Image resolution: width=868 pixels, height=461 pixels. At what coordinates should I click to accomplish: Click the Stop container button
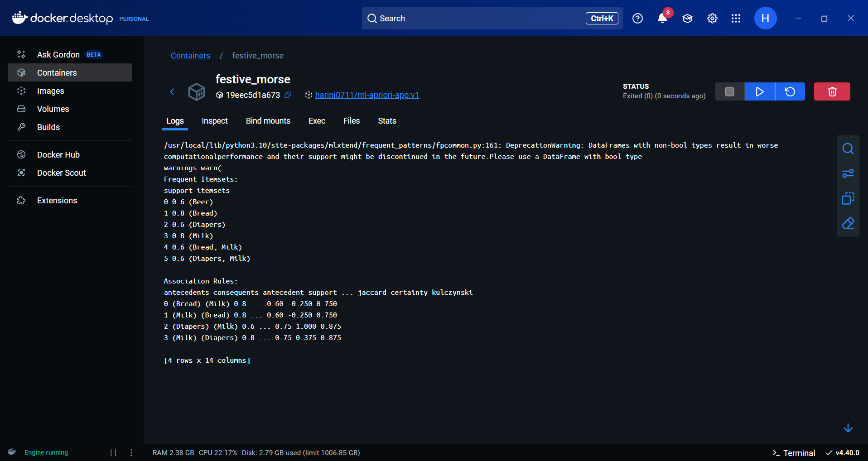[729, 91]
